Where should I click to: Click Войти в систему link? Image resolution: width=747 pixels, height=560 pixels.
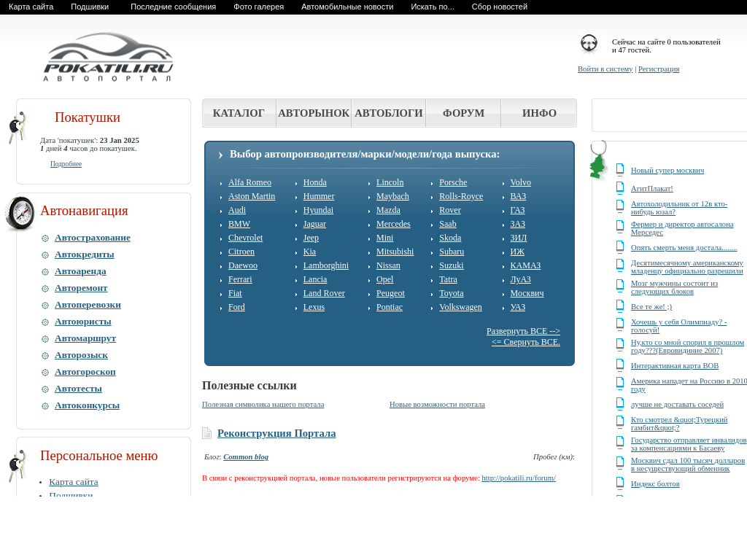605,69
